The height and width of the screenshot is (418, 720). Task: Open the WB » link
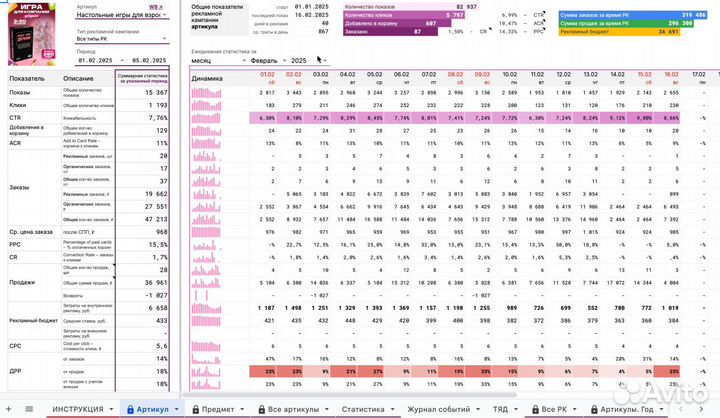(x=156, y=6)
